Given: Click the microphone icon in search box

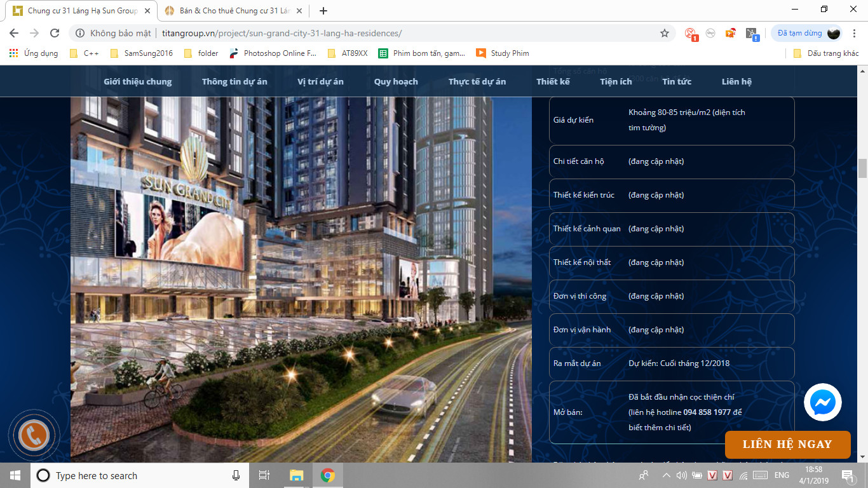Looking at the screenshot, I should [x=236, y=475].
